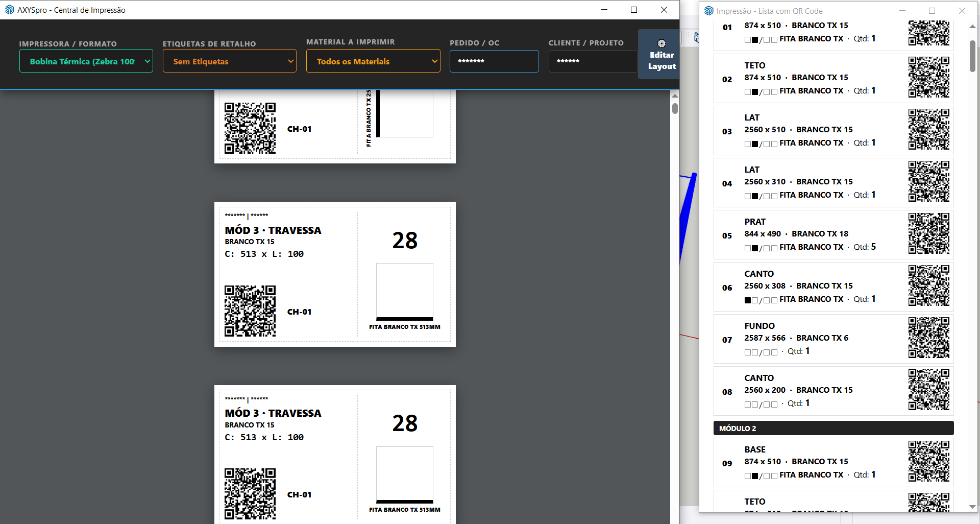The image size is (980, 524).
Task: Click the BASE piece name
Action: pos(755,449)
